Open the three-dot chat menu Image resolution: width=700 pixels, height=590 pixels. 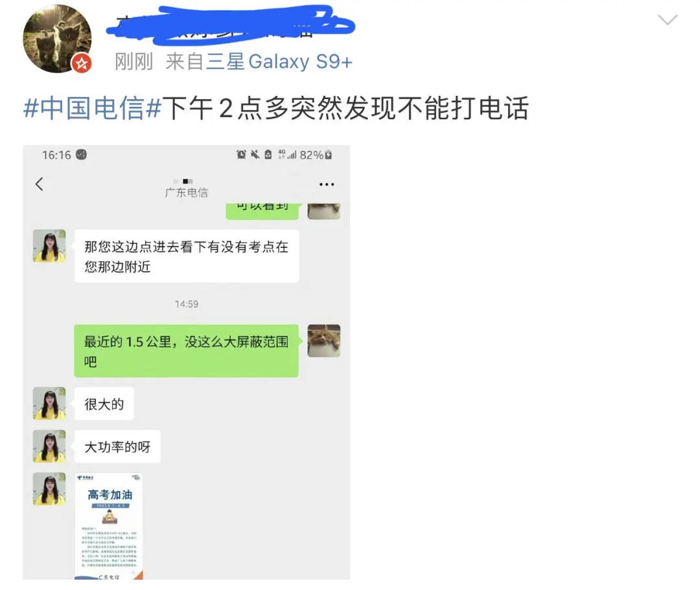coord(327,184)
